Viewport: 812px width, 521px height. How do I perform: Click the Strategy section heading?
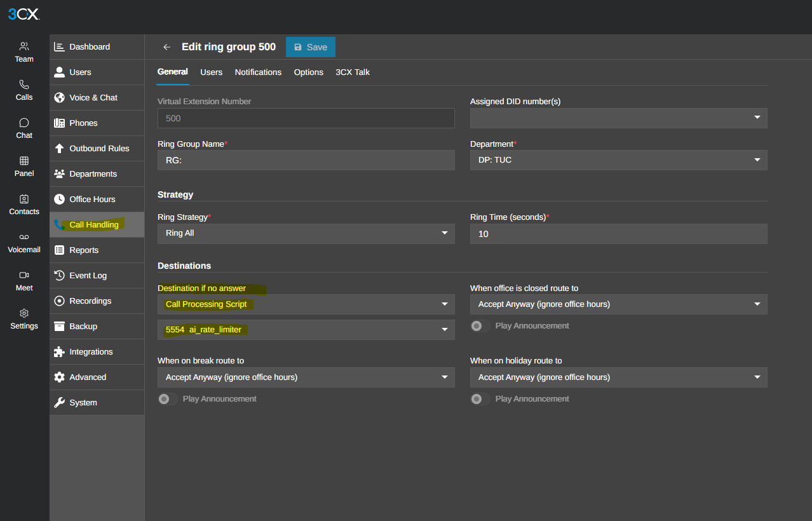point(175,194)
